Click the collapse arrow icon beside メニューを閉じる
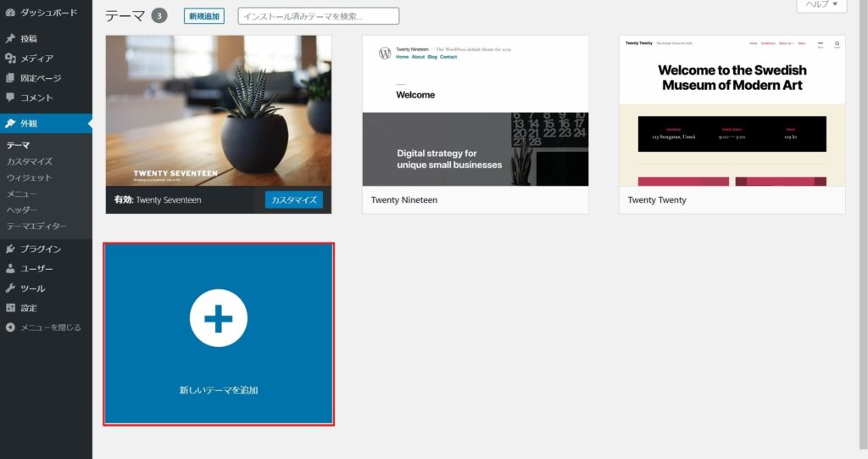Screen dimensions: 868x459 click(x=10, y=327)
